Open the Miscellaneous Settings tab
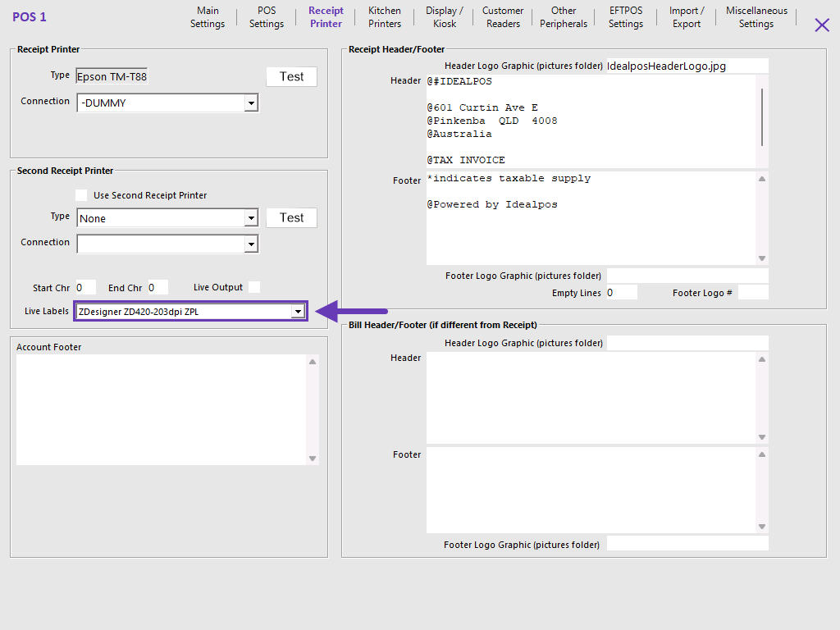This screenshot has height=630, width=840. click(x=756, y=17)
